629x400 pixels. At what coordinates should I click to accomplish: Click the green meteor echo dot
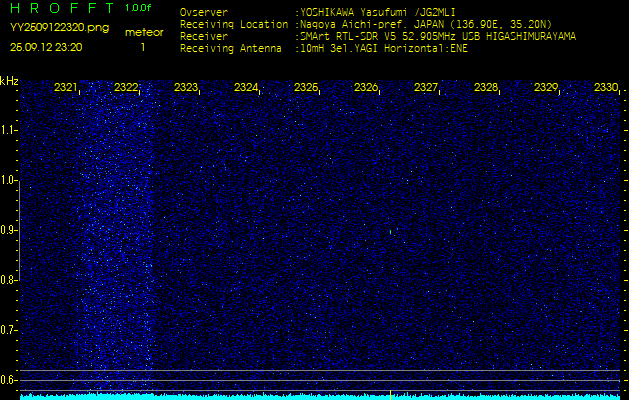click(x=390, y=232)
